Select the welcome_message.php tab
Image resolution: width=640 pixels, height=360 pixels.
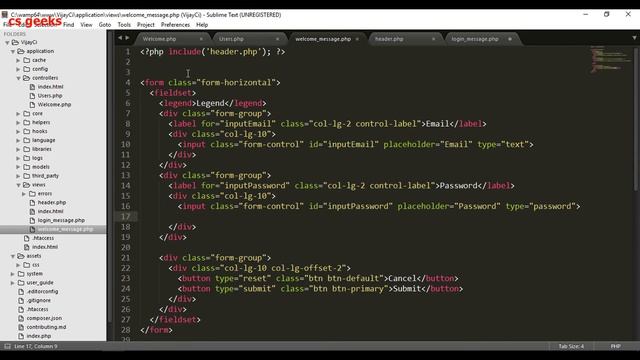click(323, 39)
